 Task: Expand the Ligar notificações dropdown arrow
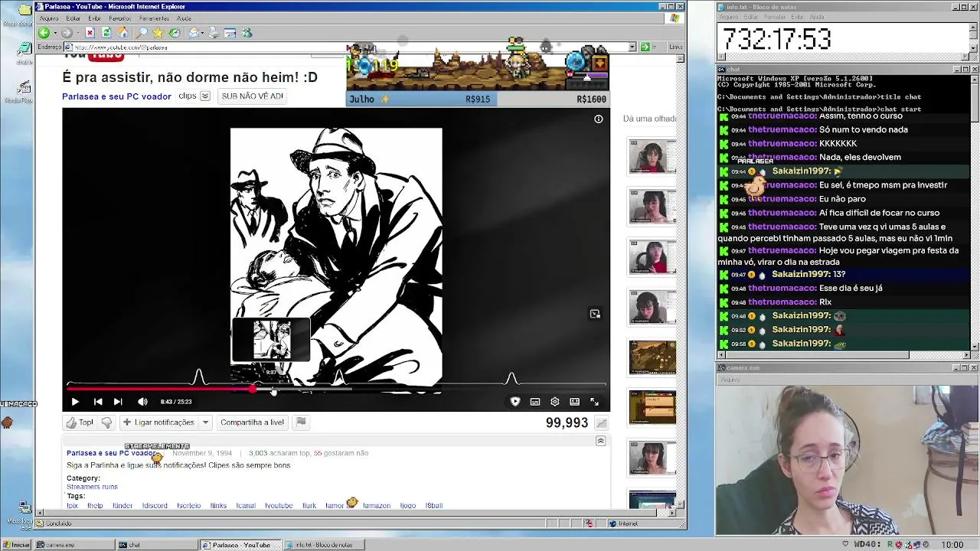pos(205,422)
